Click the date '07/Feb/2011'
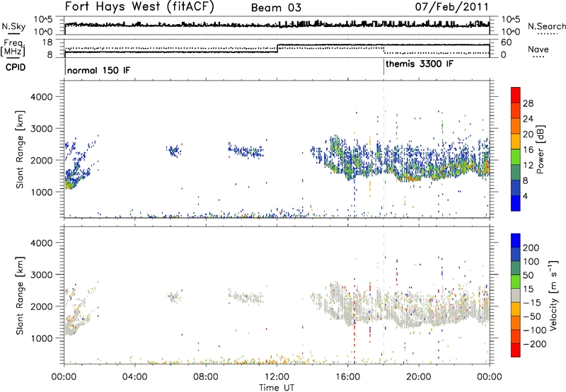566x392 pixels. (x=451, y=6)
